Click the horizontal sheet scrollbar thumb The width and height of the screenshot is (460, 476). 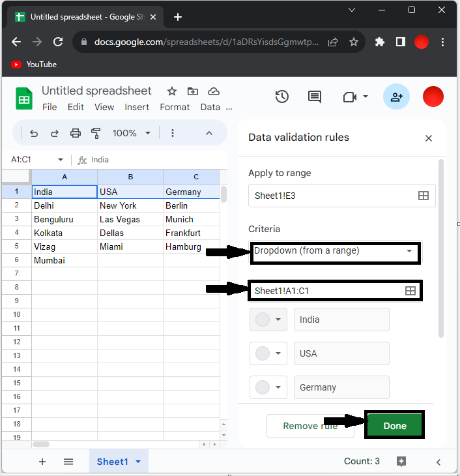coord(41,445)
